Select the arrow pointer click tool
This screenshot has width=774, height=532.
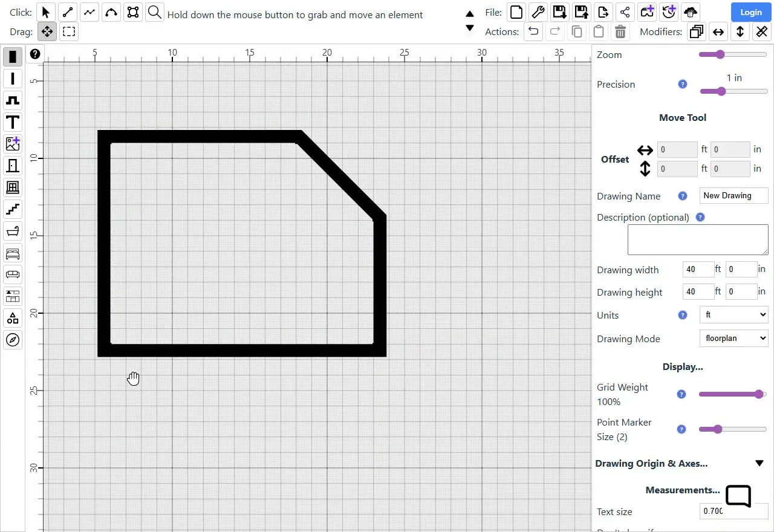[x=46, y=12]
